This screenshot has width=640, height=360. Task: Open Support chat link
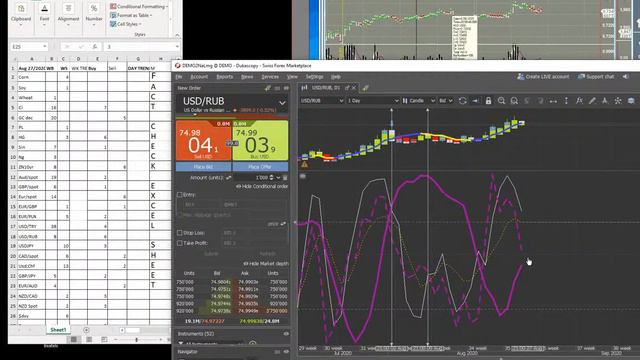click(x=596, y=76)
